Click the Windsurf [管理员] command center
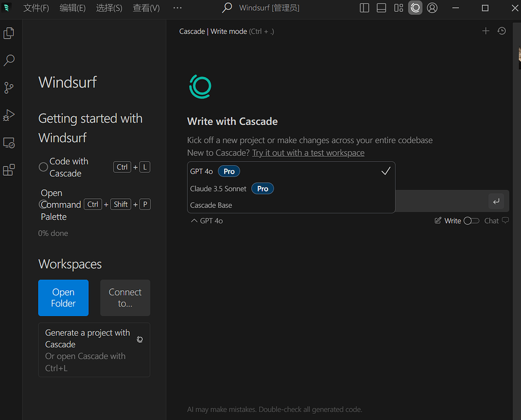The height and width of the screenshot is (420, 521). click(269, 8)
